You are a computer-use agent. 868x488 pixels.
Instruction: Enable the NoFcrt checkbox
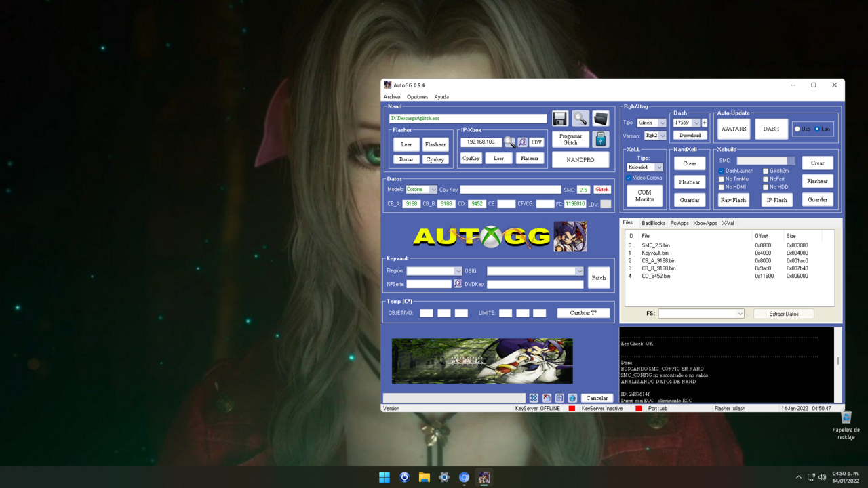[766, 179]
